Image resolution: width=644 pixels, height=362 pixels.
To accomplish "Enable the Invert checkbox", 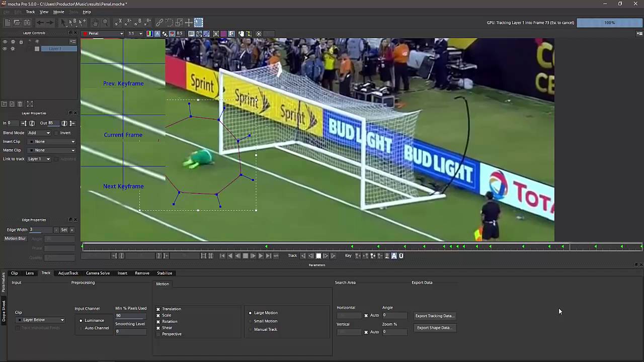I will (x=57, y=133).
